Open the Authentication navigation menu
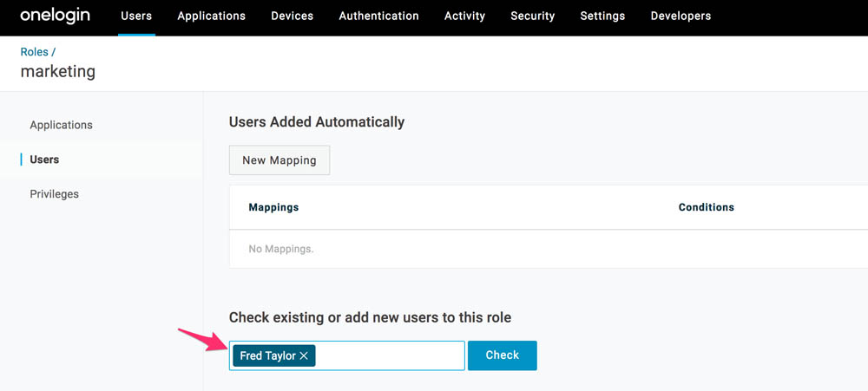 (x=378, y=16)
